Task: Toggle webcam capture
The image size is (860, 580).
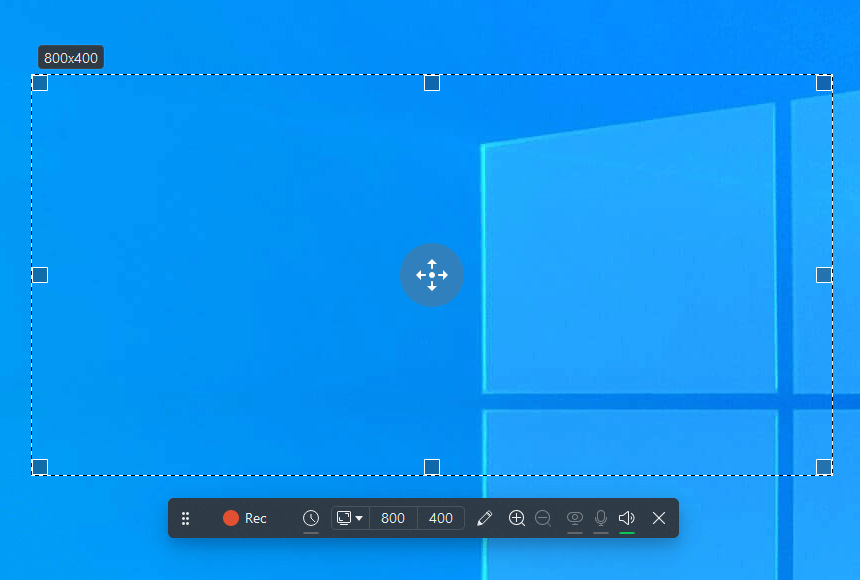Action: 575,518
